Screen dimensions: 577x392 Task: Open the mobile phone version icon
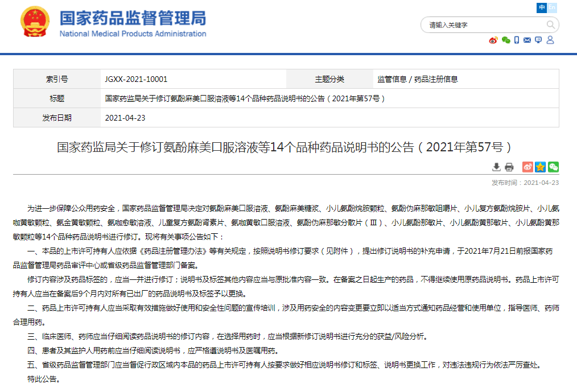(x=517, y=40)
